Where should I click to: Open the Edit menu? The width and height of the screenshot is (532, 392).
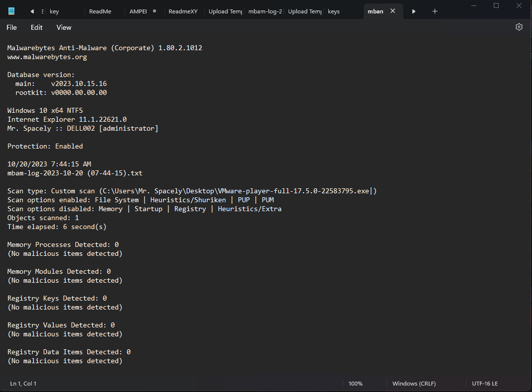point(36,27)
